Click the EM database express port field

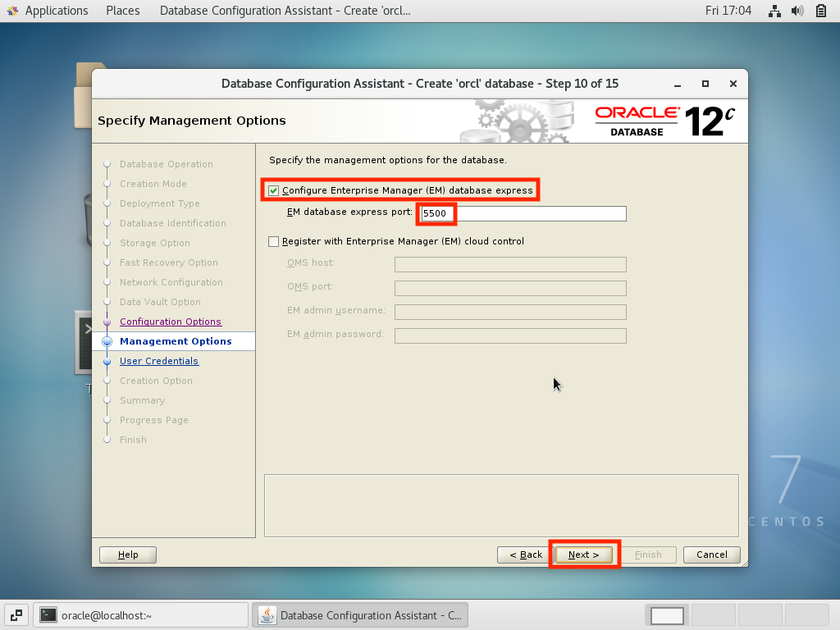click(x=523, y=214)
